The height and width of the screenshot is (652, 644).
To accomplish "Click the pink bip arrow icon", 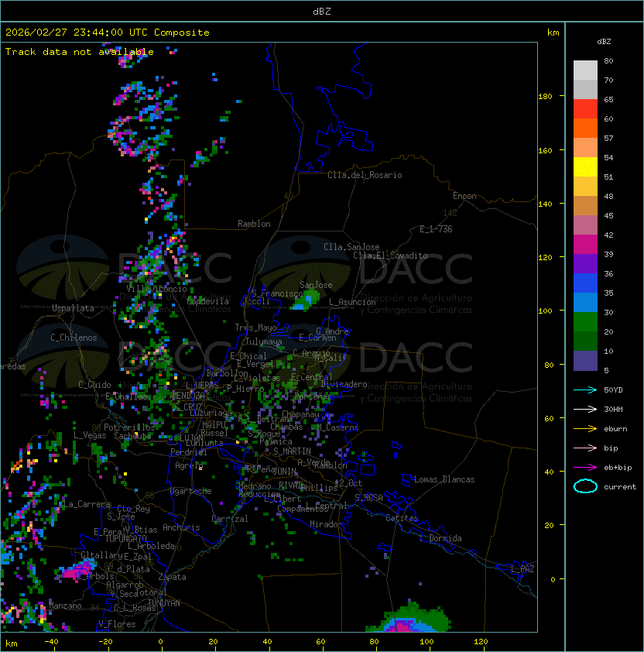I will 585,448.
